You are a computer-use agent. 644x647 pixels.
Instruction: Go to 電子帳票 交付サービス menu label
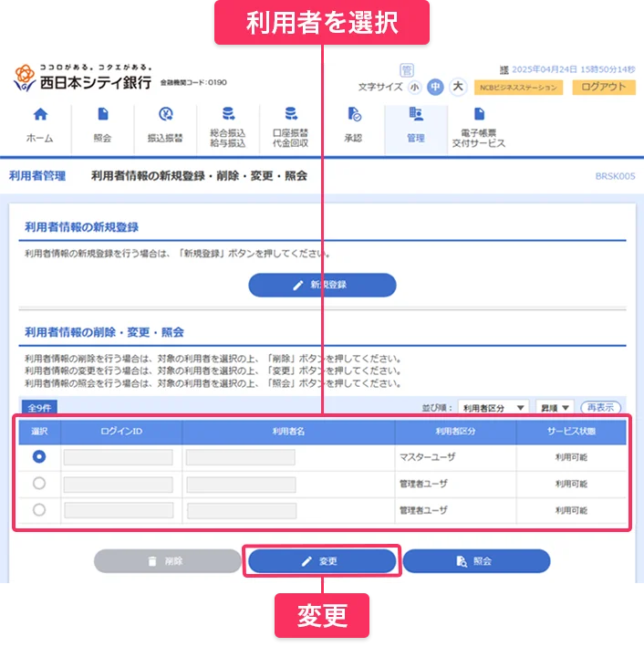point(479,138)
